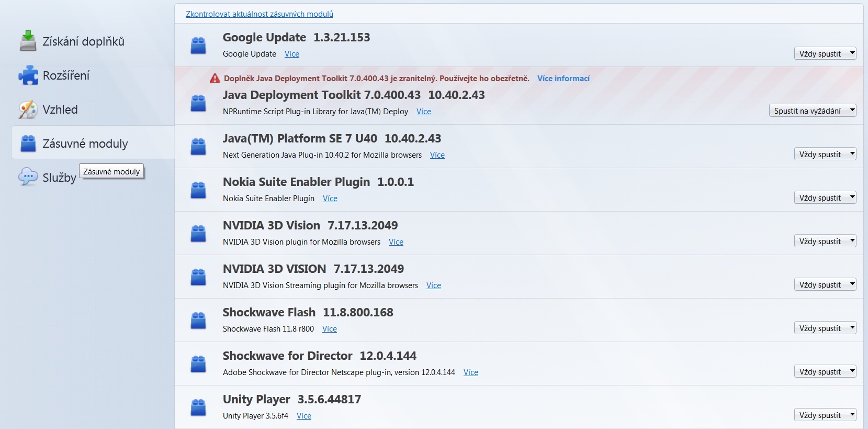Open the Rozšíření section

[66, 75]
